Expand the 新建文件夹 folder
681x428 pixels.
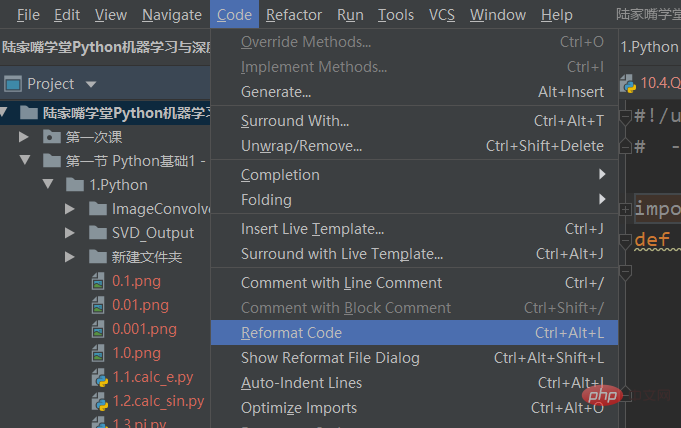[70, 257]
